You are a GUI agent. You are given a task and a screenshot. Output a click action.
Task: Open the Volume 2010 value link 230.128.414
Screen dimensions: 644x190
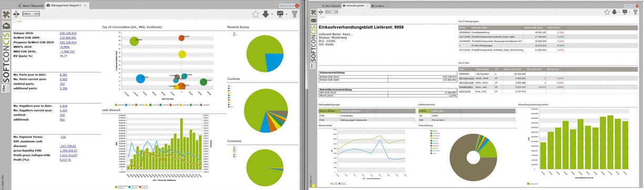coord(68,33)
